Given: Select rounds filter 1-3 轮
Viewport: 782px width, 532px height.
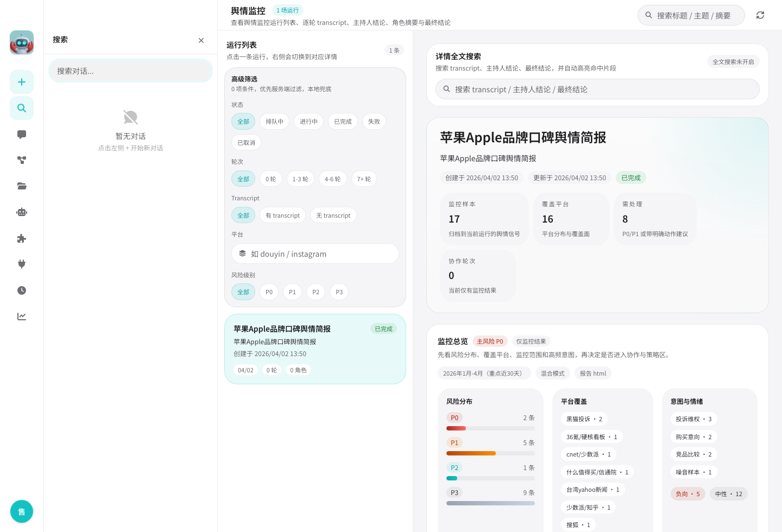Looking at the screenshot, I should 300,179.
